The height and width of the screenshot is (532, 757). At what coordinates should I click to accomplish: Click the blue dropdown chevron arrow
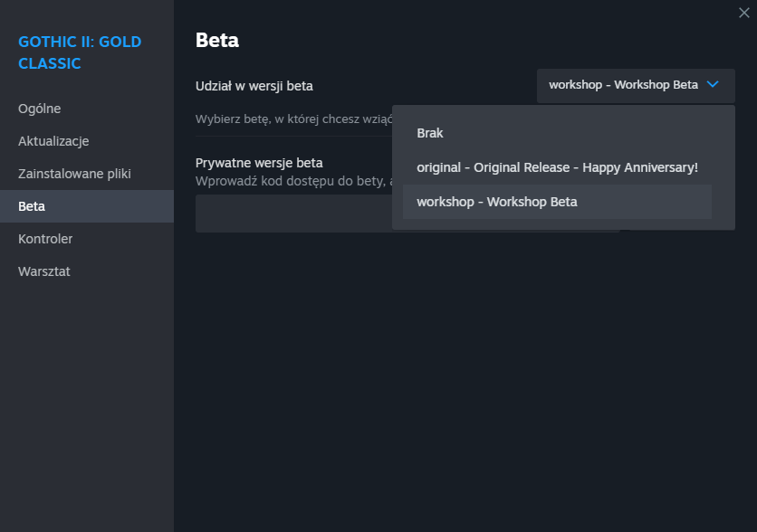(713, 85)
